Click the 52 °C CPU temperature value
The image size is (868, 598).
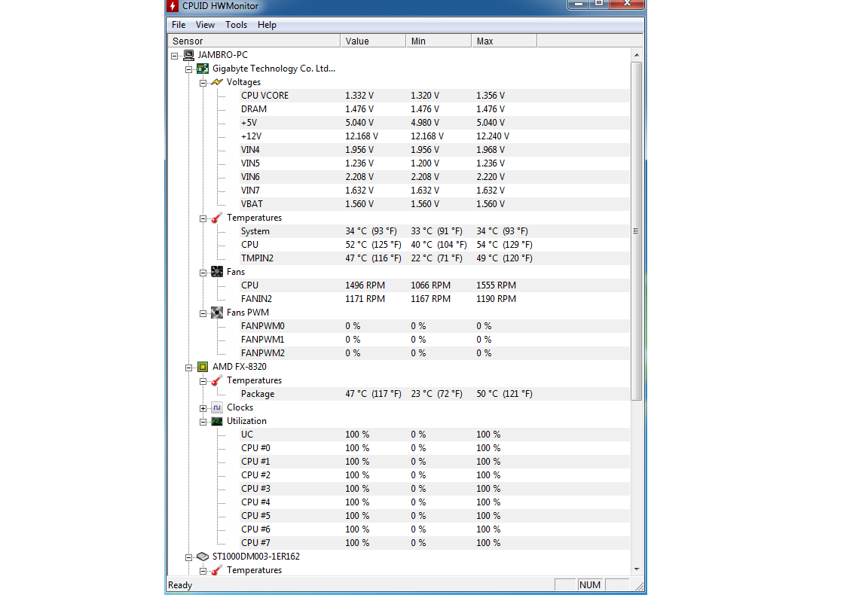(373, 245)
